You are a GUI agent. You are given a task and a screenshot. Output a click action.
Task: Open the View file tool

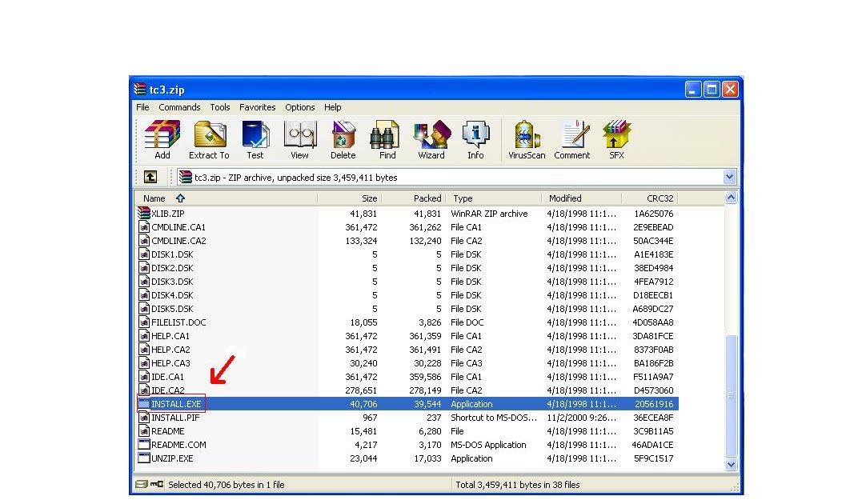tap(299, 140)
